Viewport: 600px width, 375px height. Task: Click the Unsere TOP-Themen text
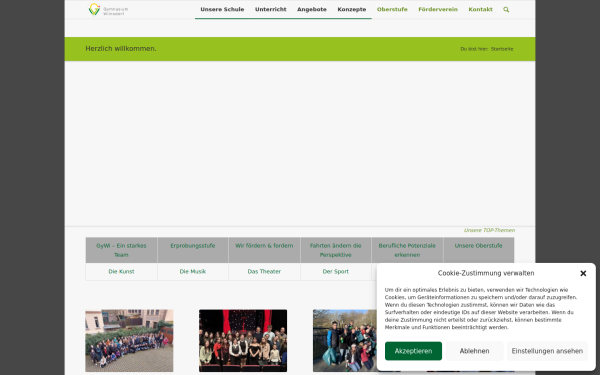coord(489,230)
